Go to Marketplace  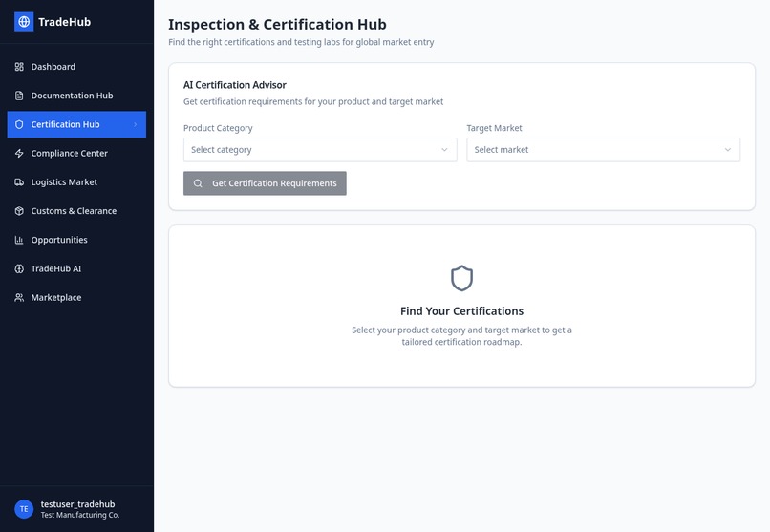[76, 297]
